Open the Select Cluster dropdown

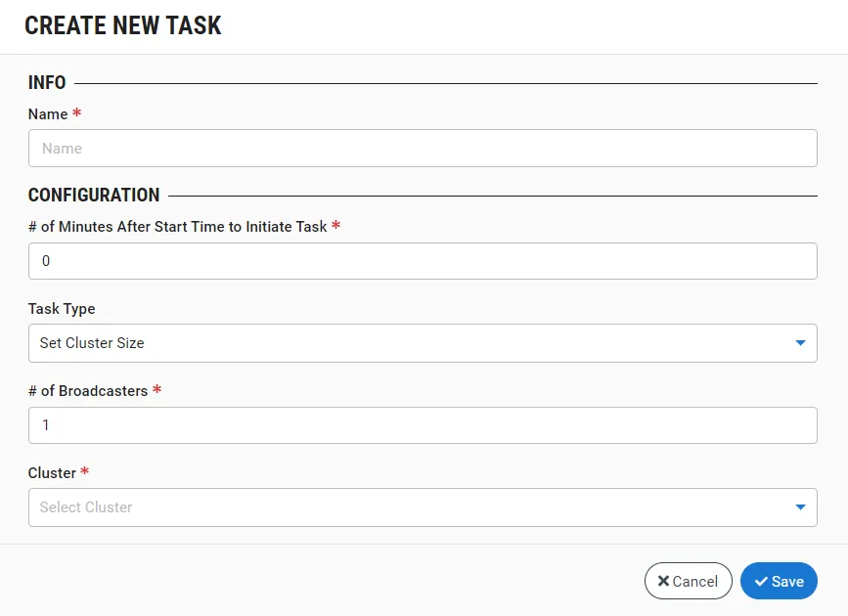pos(423,507)
